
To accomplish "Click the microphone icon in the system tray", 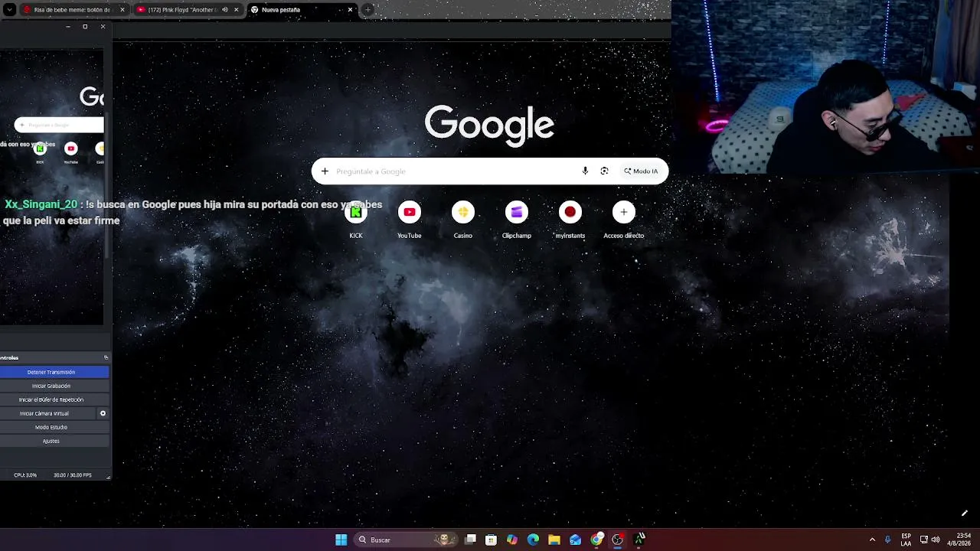I will [888, 540].
